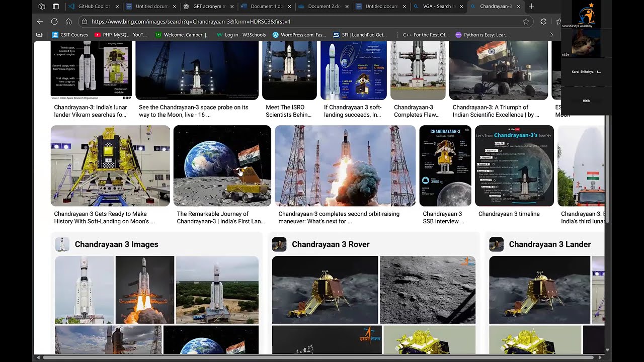The image size is (644, 362).
Task: Click caption 'If Chandrayaan 3 soft-landing succeeds'
Action: pyautogui.click(x=353, y=111)
